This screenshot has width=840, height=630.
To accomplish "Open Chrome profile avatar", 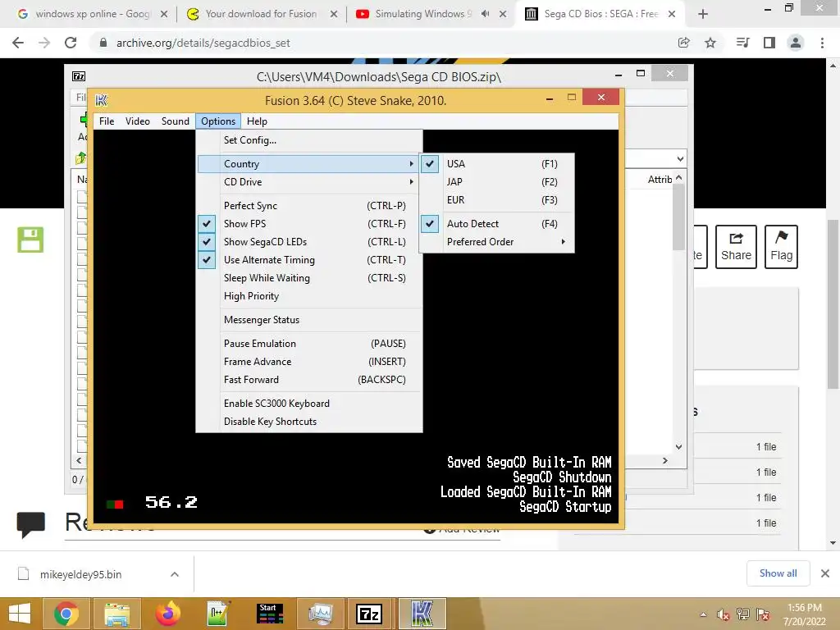I will tap(796, 43).
